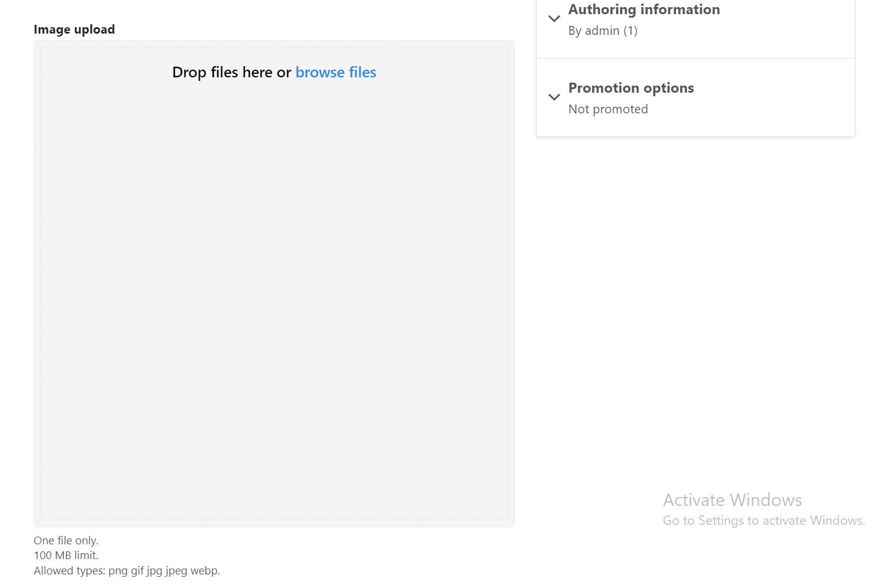The height and width of the screenshot is (588, 882).
Task: Click the Allowed types helper text
Action: (x=127, y=571)
